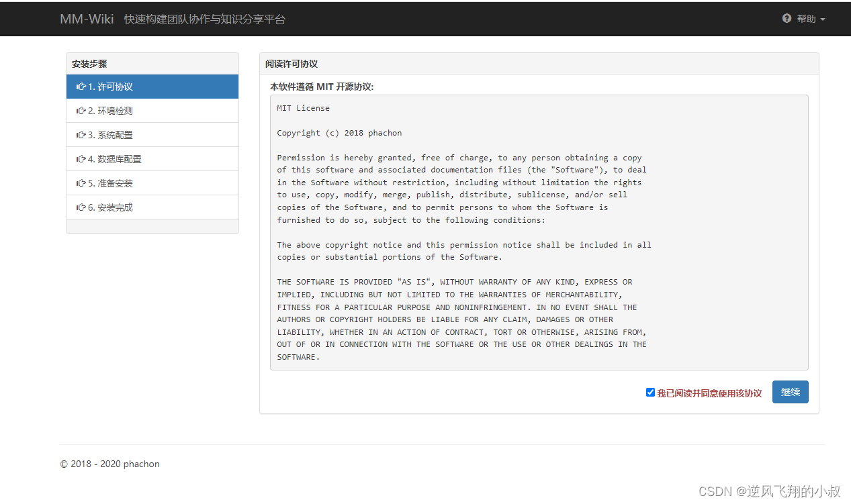
Task: Click the '快速构建团队协作与知识分享平台' tagline
Action: (x=205, y=19)
